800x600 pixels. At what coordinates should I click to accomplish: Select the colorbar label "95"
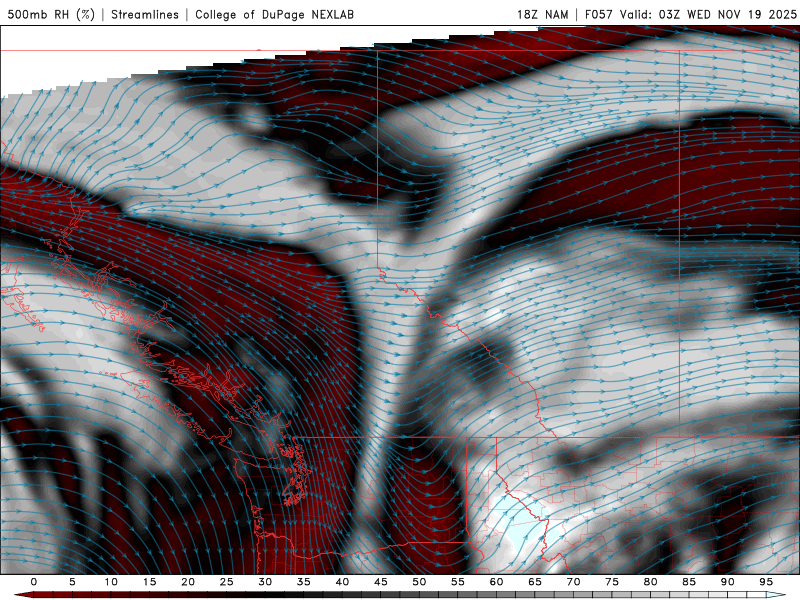tap(766, 582)
